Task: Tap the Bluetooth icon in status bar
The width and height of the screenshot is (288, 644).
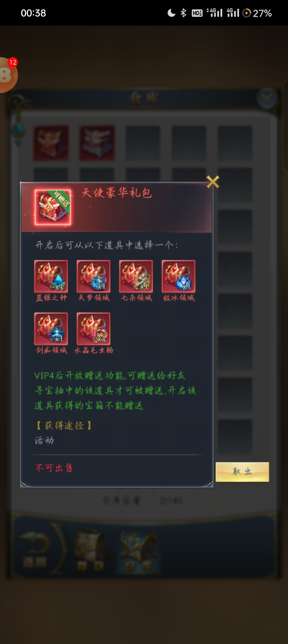Action: [x=183, y=13]
